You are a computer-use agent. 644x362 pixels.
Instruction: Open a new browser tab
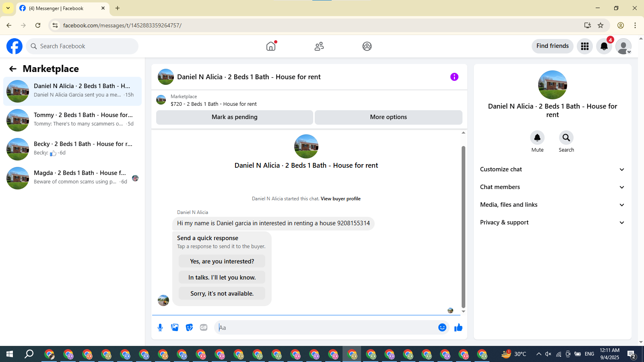pyautogui.click(x=118, y=8)
